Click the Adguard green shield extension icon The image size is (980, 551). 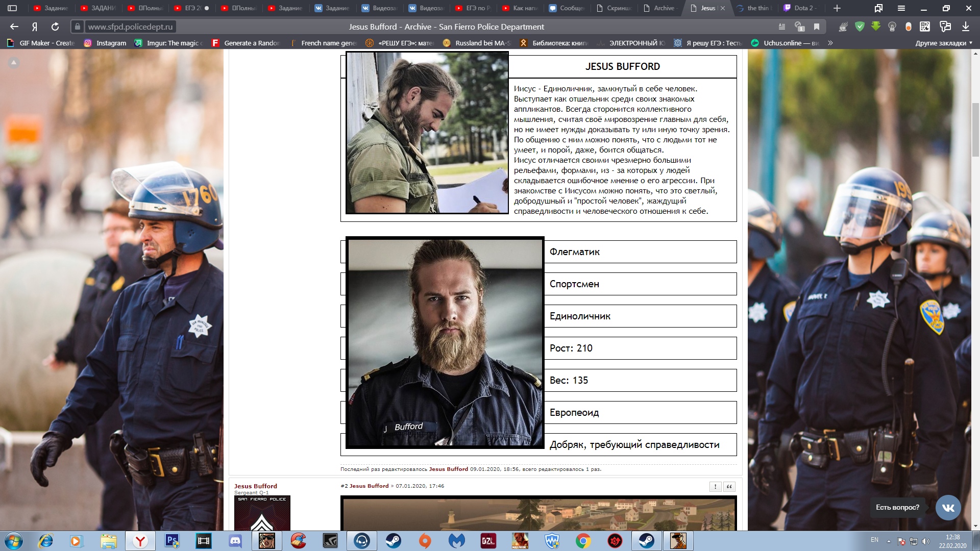pos(860,27)
